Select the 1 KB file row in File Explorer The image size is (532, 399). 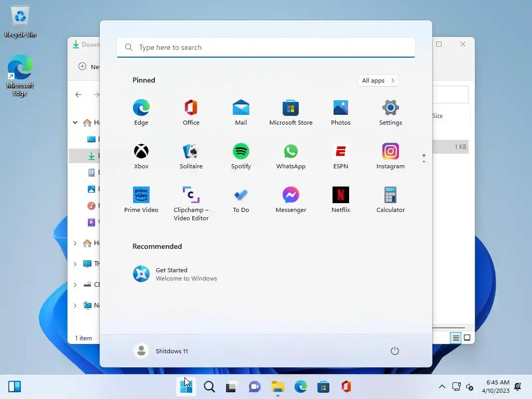(x=450, y=147)
